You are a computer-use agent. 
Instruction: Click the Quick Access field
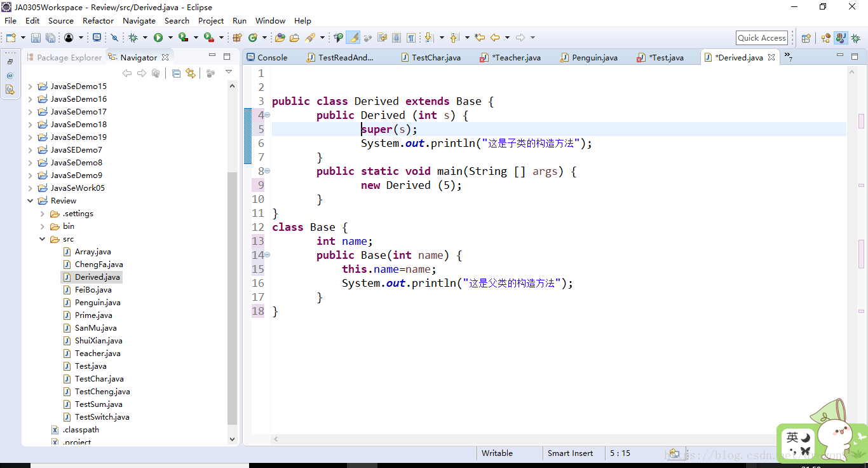762,38
